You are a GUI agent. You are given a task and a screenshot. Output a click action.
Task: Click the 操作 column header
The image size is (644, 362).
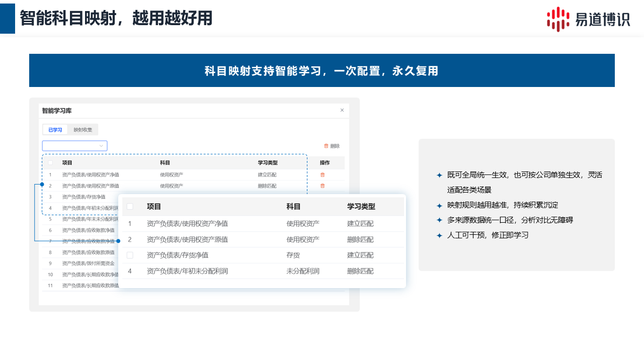(325, 163)
